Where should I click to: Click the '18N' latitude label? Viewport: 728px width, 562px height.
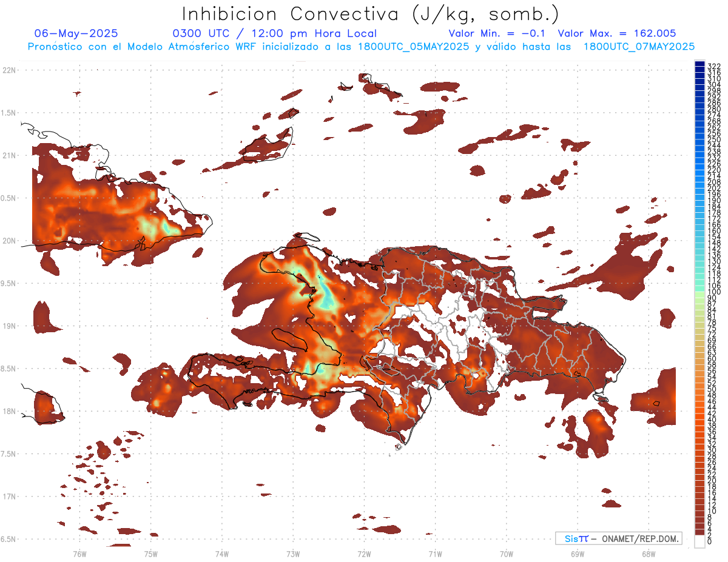[x=9, y=411]
